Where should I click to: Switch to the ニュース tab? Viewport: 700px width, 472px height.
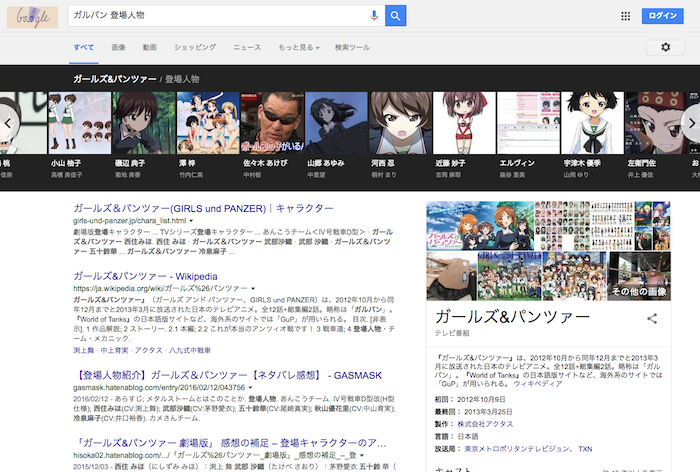point(247,47)
